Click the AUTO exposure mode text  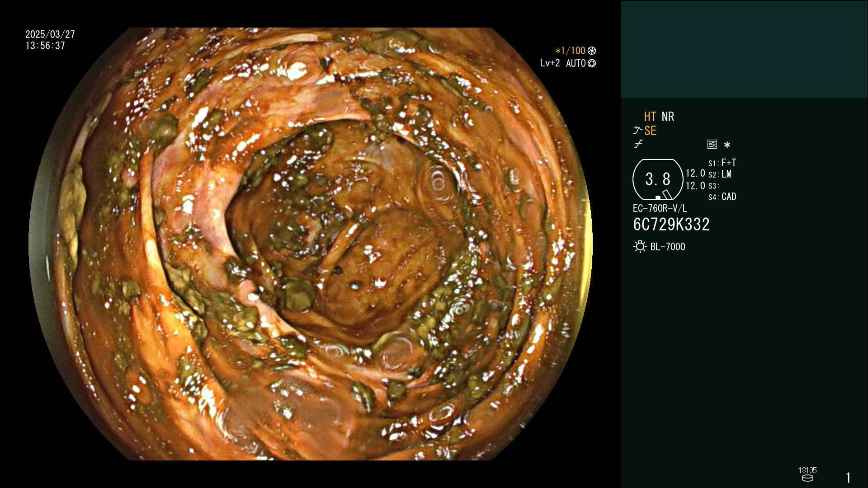pos(576,63)
